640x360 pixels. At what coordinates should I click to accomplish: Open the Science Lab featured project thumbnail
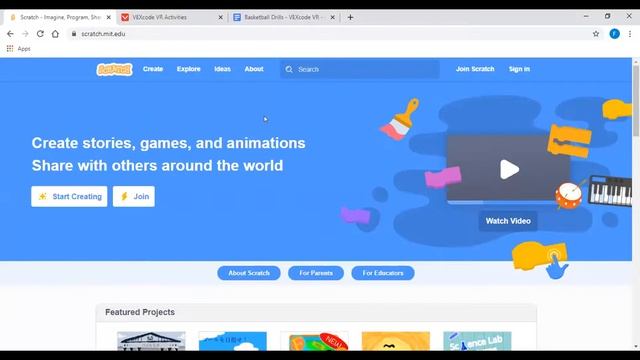tap(478, 341)
